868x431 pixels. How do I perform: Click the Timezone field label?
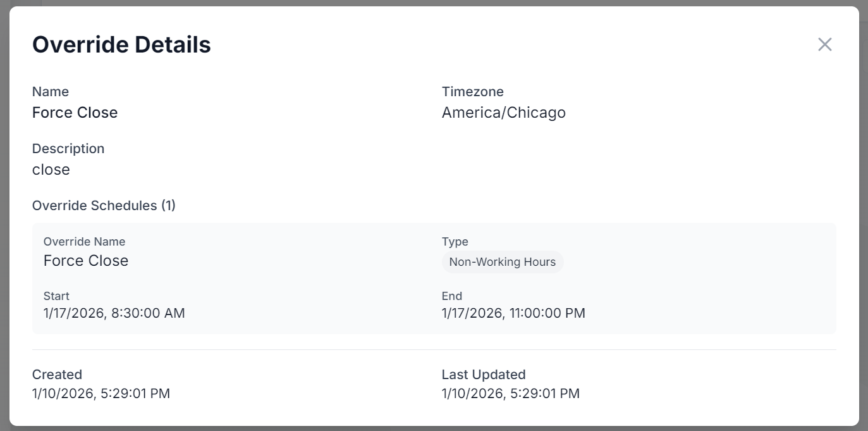point(472,92)
